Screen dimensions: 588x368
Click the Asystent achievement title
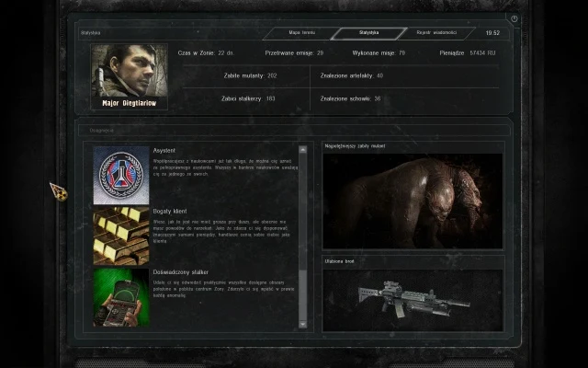(165, 150)
